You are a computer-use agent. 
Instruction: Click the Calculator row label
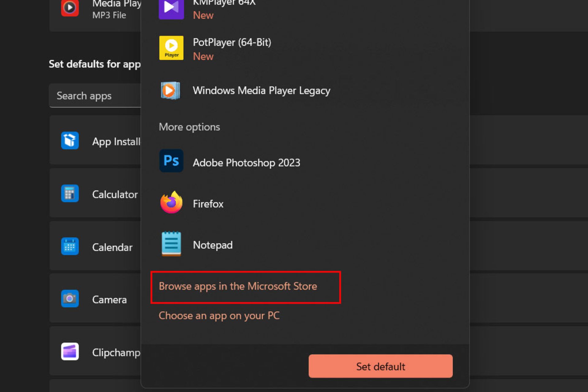pos(115,195)
